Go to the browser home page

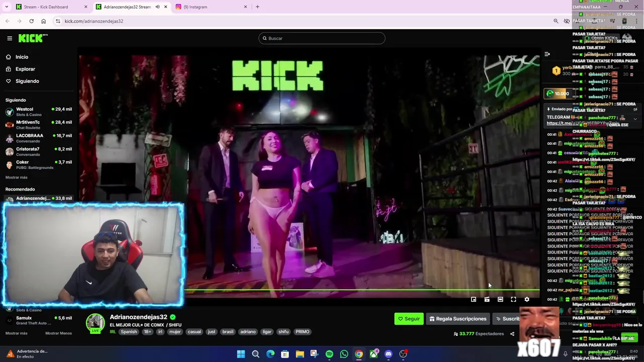coord(43,21)
